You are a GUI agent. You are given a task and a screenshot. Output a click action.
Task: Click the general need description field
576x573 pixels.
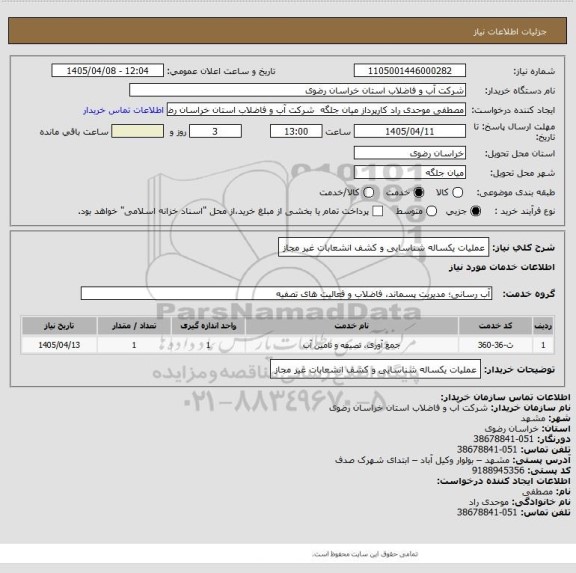point(384,248)
